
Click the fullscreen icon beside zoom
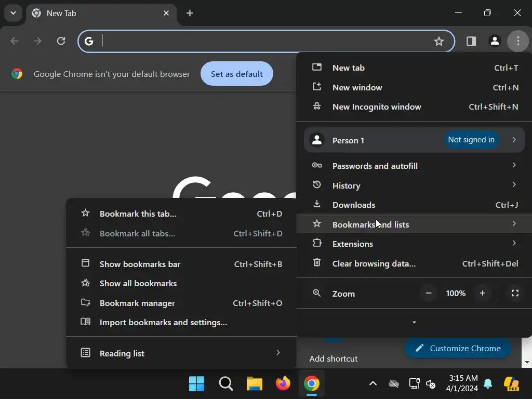[515, 293]
